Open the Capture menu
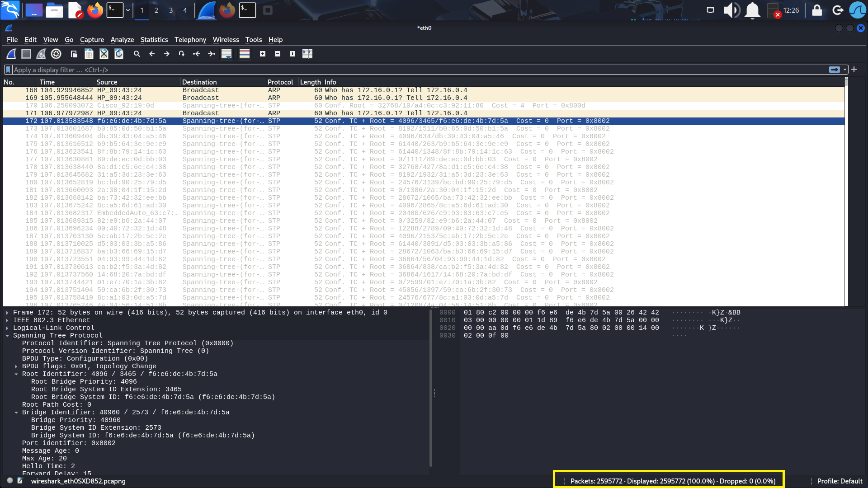868x488 pixels. point(92,40)
